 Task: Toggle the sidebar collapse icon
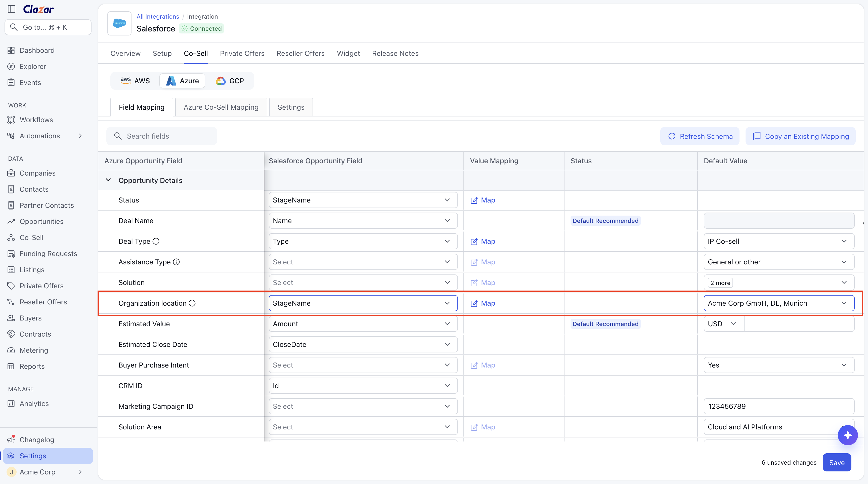coord(12,9)
